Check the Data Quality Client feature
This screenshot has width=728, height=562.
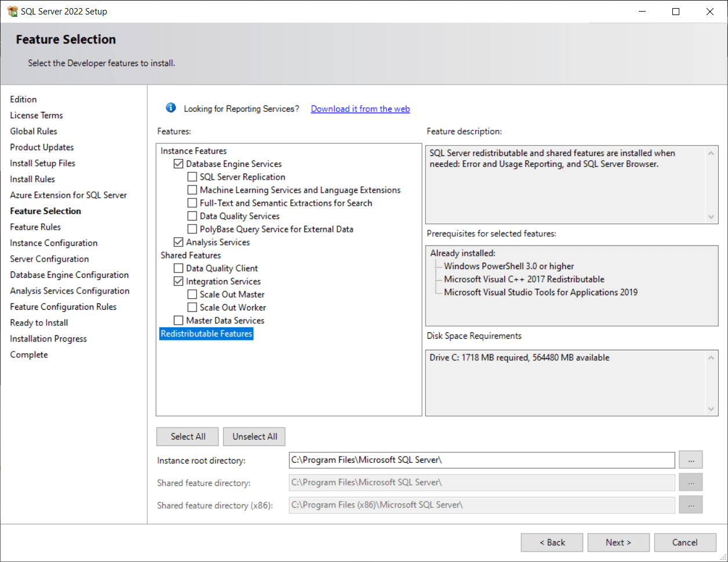click(179, 268)
